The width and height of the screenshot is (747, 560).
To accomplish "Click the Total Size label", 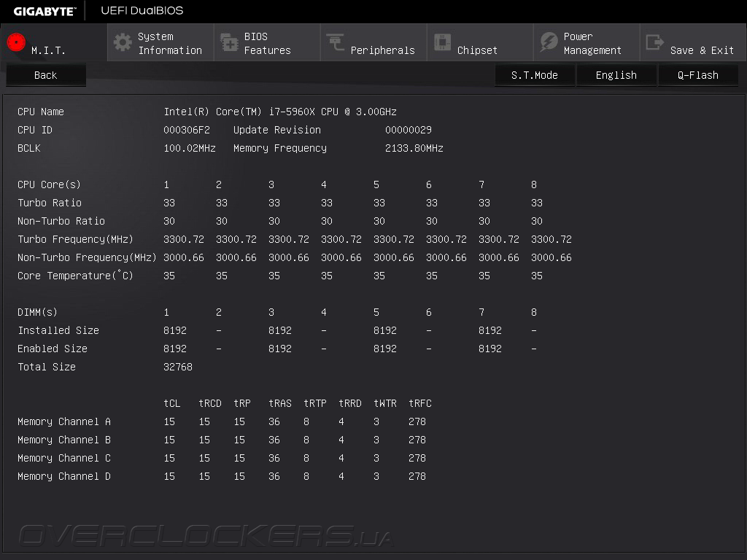I will coord(47,367).
